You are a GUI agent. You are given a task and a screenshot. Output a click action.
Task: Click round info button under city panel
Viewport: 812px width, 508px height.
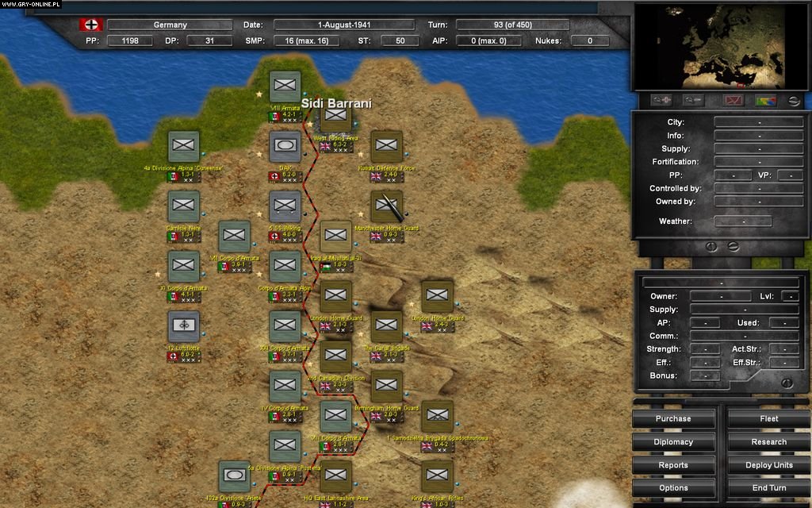tap(711, 247)
